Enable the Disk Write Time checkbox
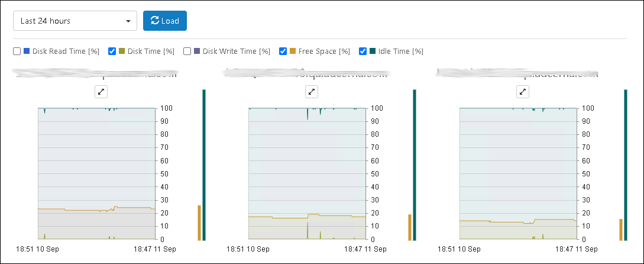 tap(187, 51)
